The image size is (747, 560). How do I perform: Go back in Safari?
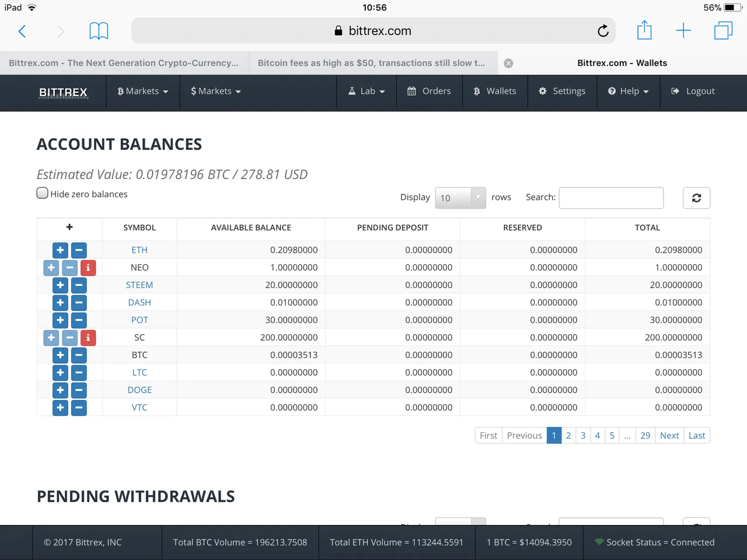coord(22,31)
